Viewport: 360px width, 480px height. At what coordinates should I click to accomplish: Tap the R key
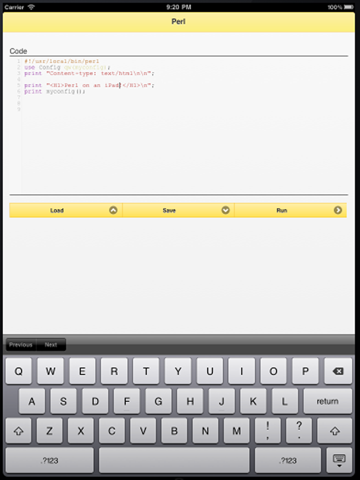pyautogui.click(x=114, y=371)
